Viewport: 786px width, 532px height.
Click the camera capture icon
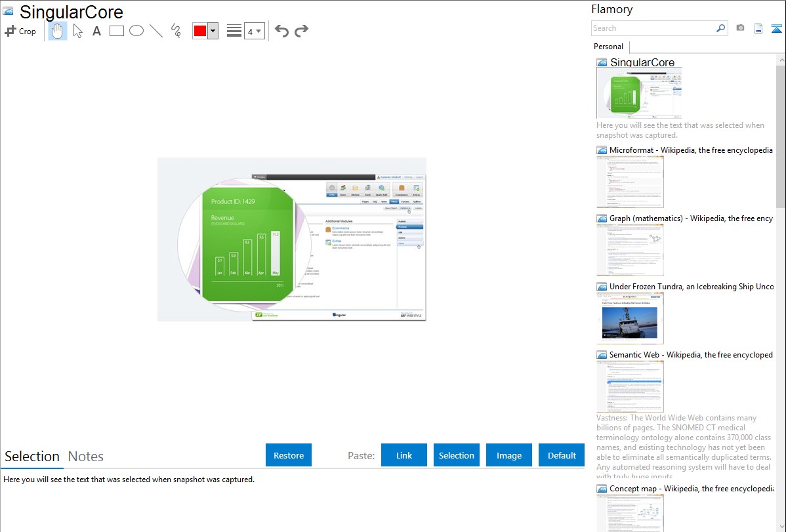[740, 28]
